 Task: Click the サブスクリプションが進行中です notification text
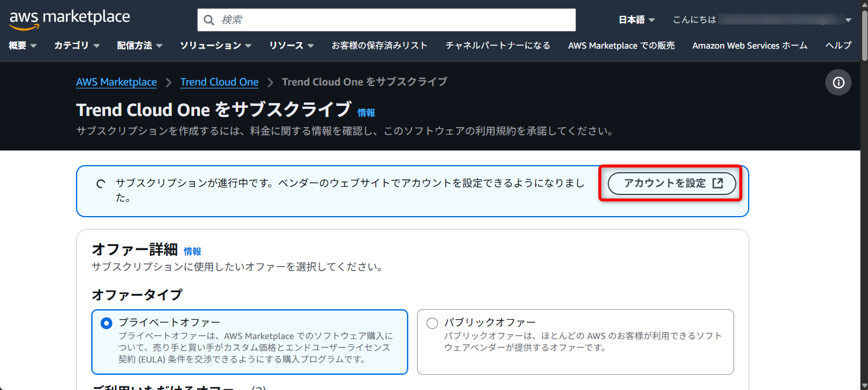point(350,190)
